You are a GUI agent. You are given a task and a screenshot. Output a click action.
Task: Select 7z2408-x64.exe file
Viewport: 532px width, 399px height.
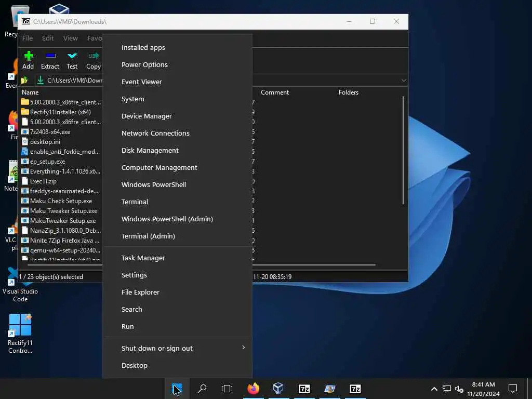pos(50,131)
